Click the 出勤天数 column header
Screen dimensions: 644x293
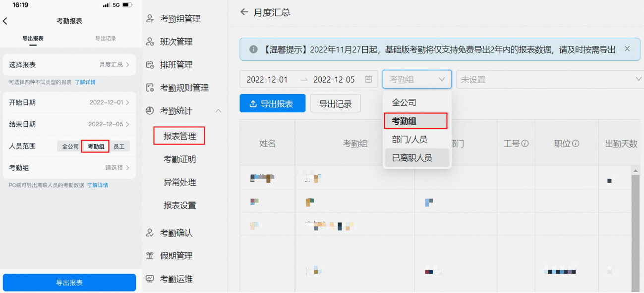pos(621,144)
